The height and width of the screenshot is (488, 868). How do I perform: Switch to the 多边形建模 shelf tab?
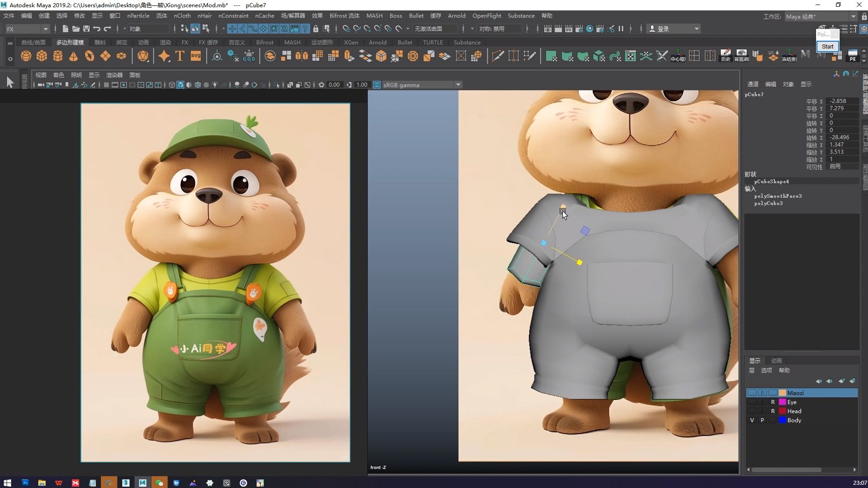(x=69, y=42)
